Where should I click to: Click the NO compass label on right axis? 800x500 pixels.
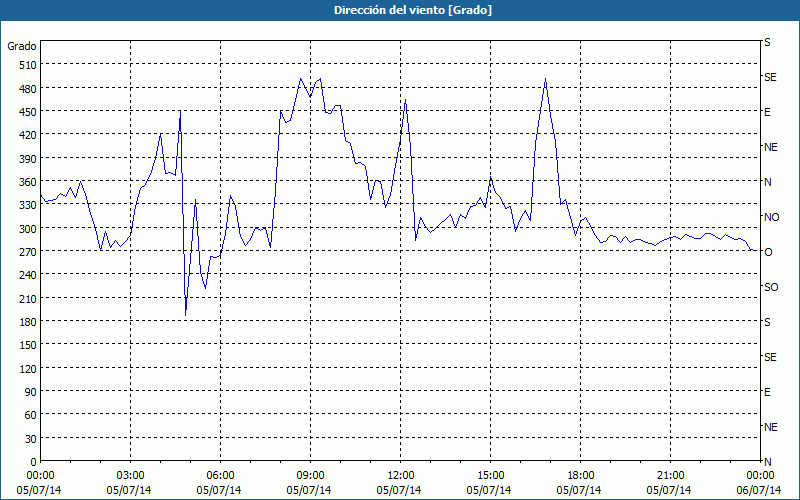[x=771, y=217]
